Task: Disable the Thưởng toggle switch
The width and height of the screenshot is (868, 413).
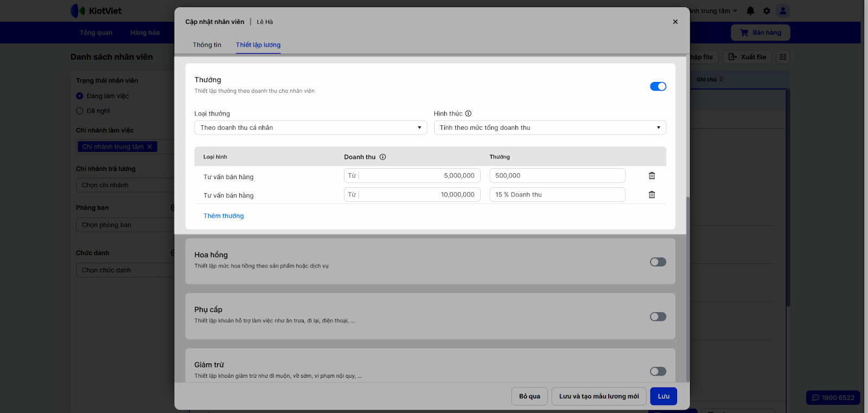Action: pos(658,87)
